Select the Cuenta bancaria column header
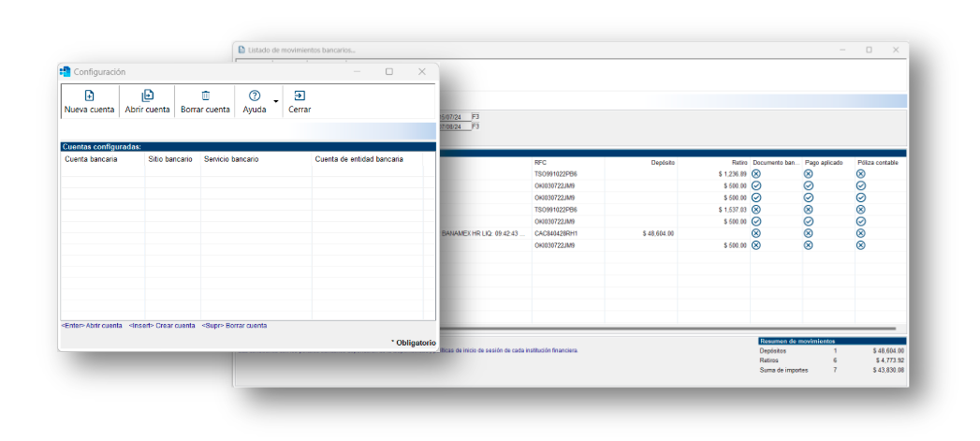Viewport: 980px width, 441px height. [91, 159]
